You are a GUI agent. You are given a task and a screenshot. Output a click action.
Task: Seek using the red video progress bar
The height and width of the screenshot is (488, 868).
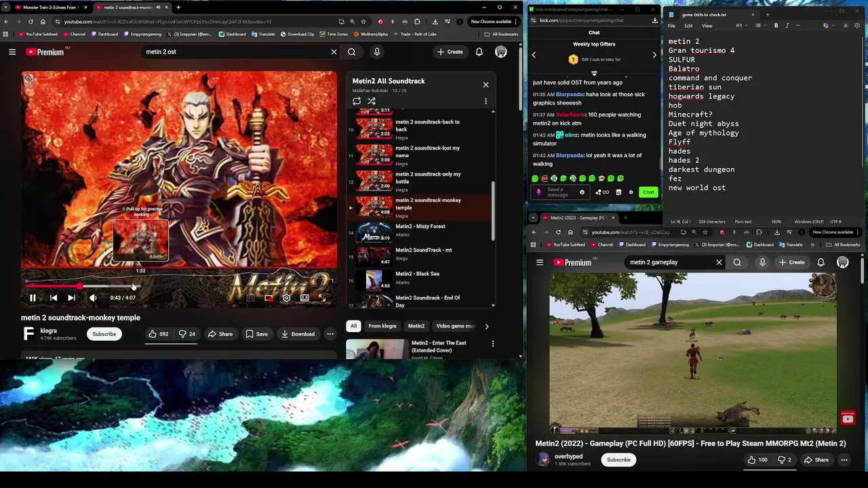178,287
